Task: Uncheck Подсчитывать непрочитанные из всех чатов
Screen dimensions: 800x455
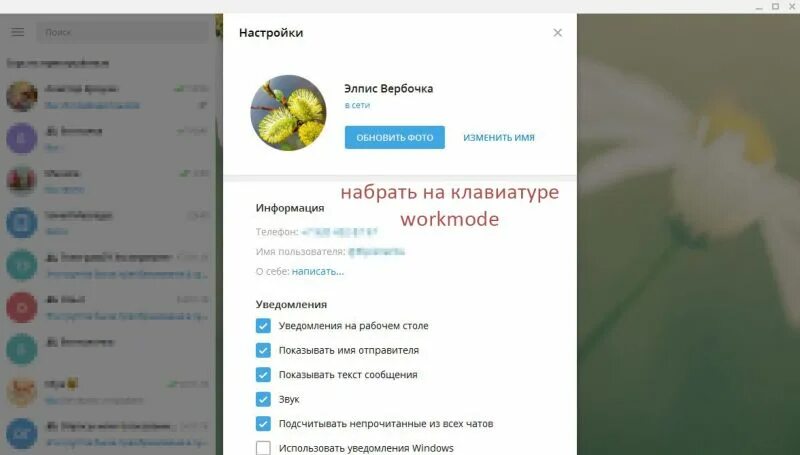Action: pos(263,423)
